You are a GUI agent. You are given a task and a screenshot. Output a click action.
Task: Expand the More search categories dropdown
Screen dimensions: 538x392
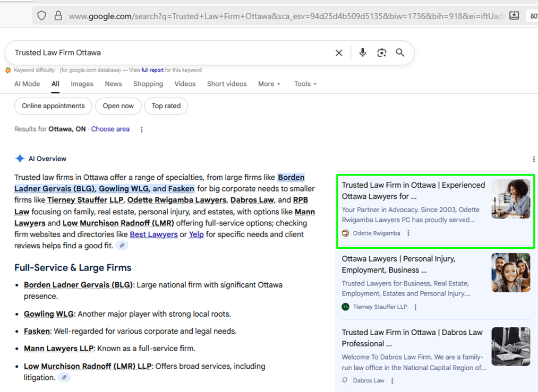tap(269, 84)
